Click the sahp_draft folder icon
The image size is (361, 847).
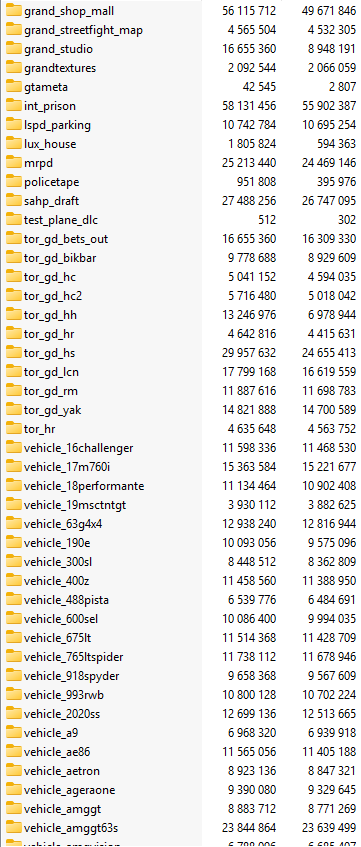point(14,200)
